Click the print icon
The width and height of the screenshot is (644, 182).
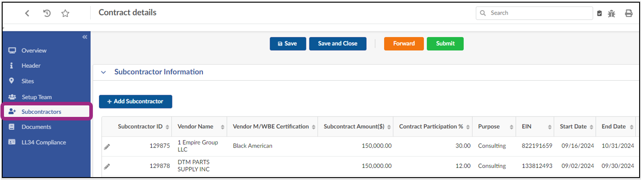coord(629,13)
